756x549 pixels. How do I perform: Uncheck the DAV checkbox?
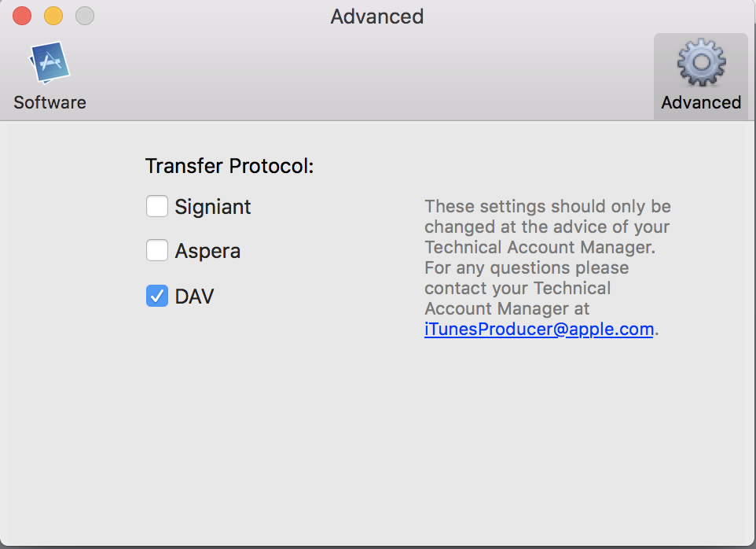[x=157, y=297]
